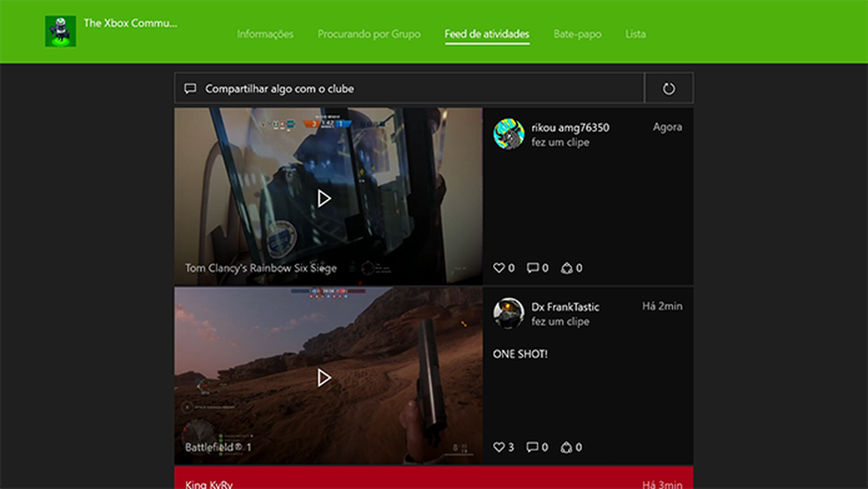Open Dx FrankTastic profile avatar
Viewport: 868px width, 489px height.
[x=509, y=313]
